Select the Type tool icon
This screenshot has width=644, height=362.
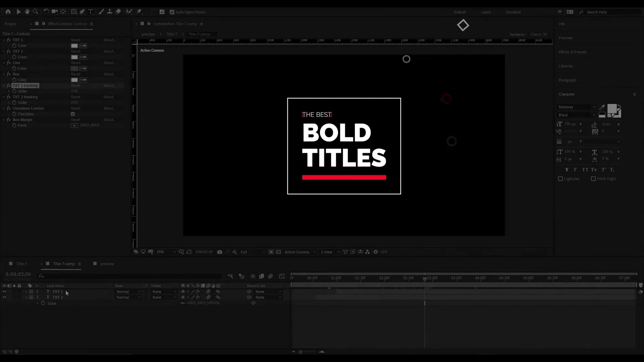(x=91, y=12)
